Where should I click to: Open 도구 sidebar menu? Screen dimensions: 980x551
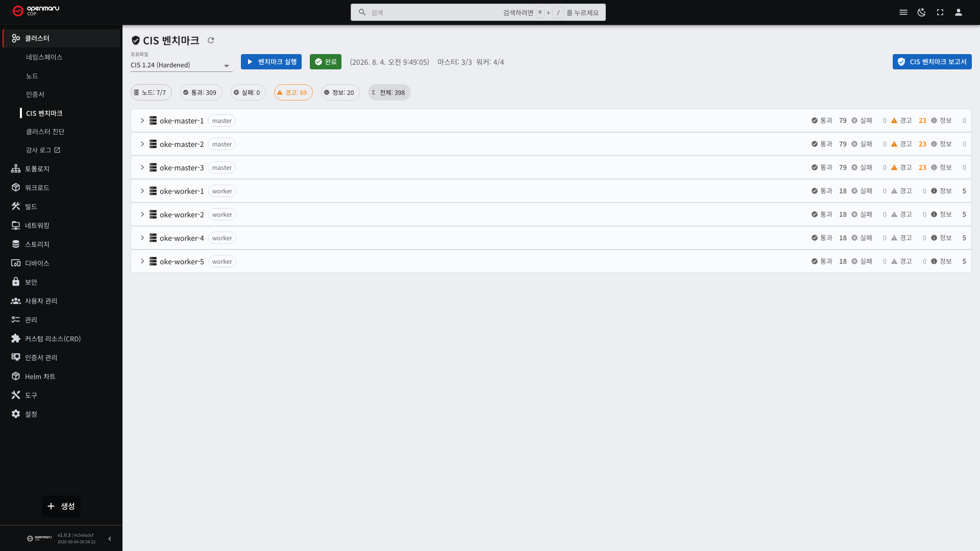pos(61,395)
